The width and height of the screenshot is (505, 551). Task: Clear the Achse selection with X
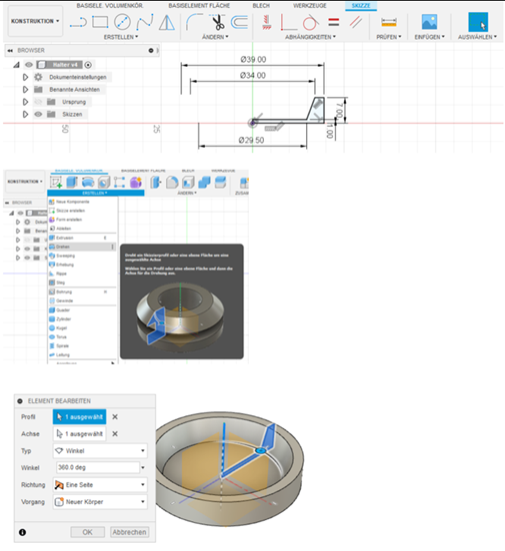[x=115, y=434]
